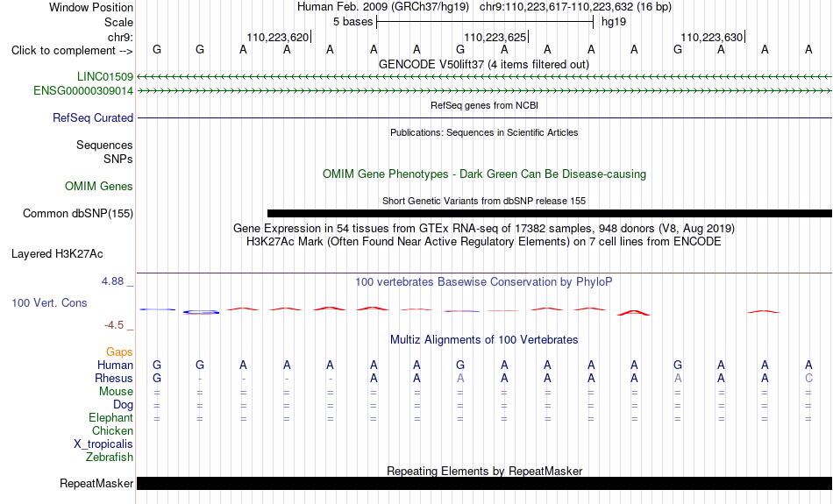Click the 110,223,630 position marker
The height and width of the screenshot is (504, 833).
click(712, 37)
